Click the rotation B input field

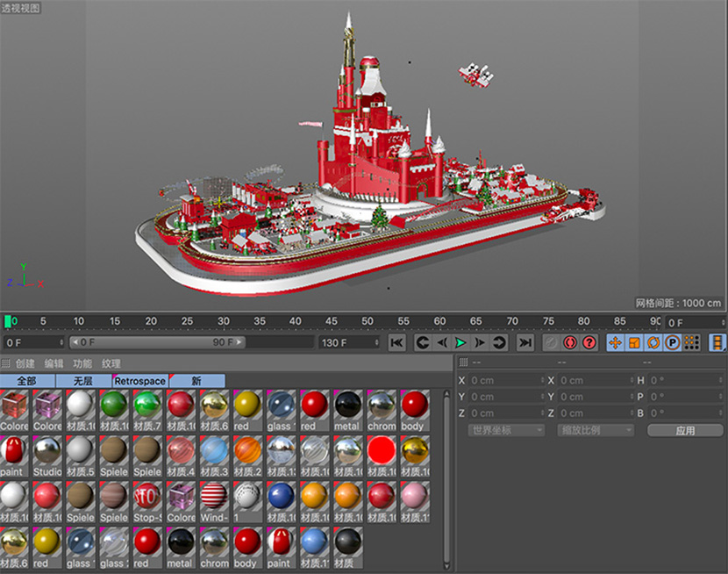685,413
